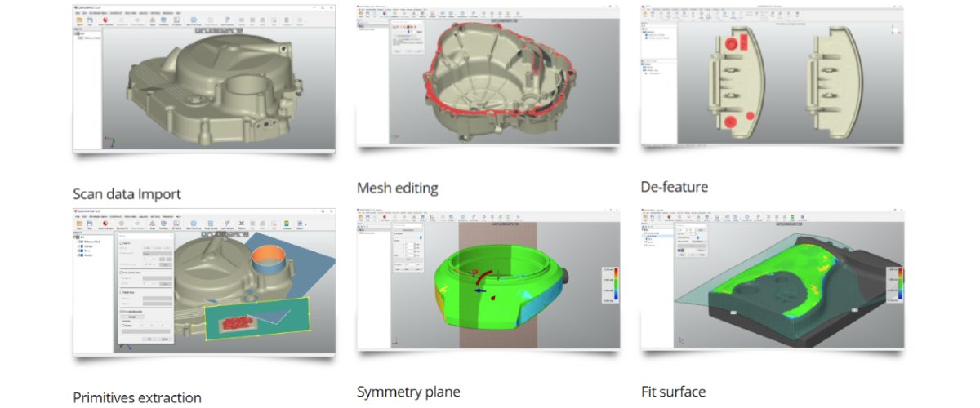The image size is (980, 408).
Task: Open the Report dropdown arrow in Primitives extraction toolbar
Action: (306, 224)
